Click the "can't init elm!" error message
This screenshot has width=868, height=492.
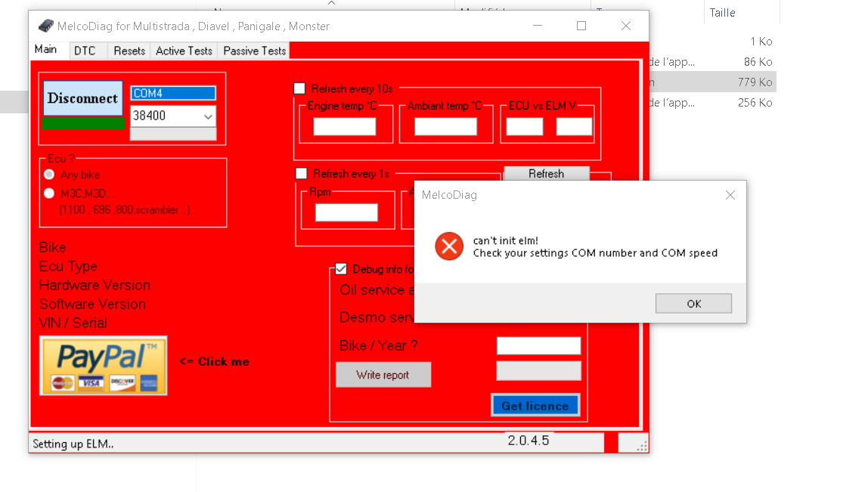pyautogui.click(x=505, y=241)
